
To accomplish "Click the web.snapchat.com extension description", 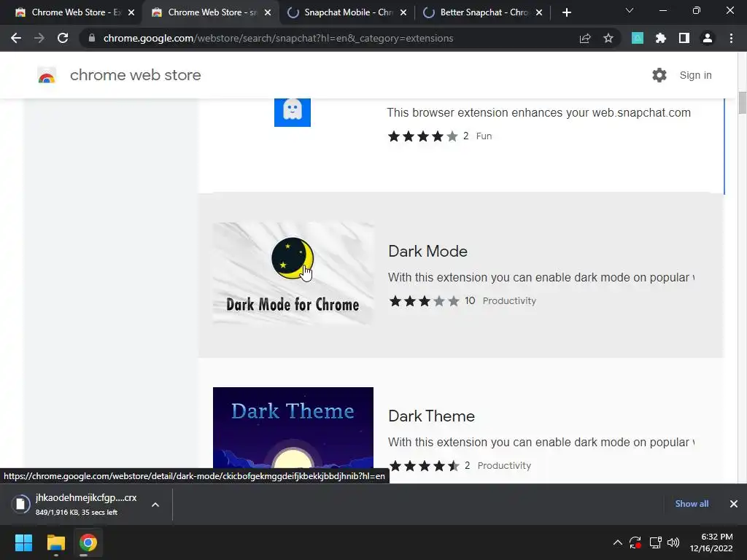I will pyautogui.click(x=539, y=113).
